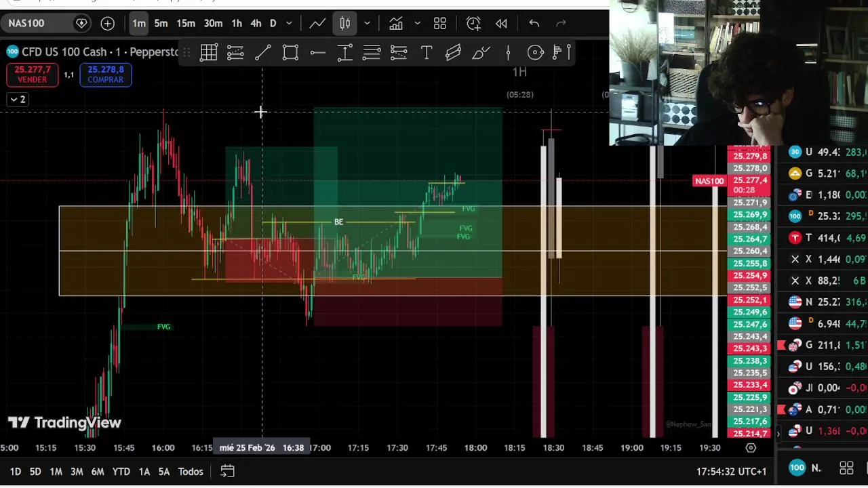The width and height of the screenshot is (868, 488).
Task: Set date range to 1M
Action: point(56,472)
